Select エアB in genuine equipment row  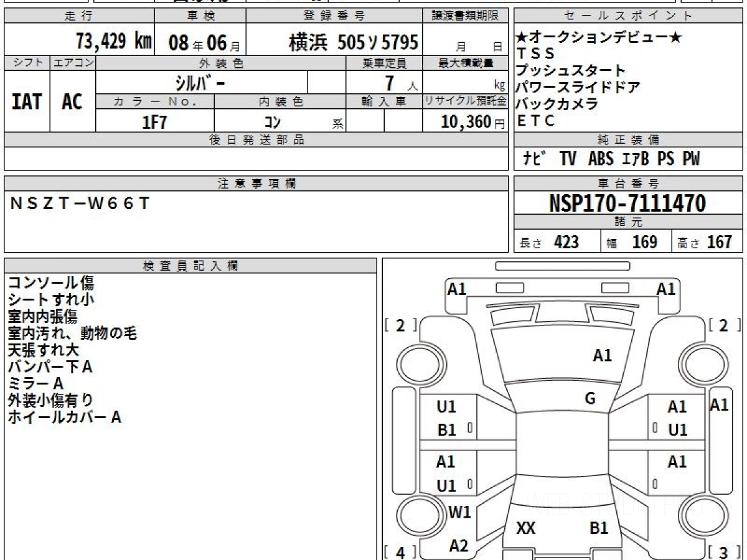636,159
